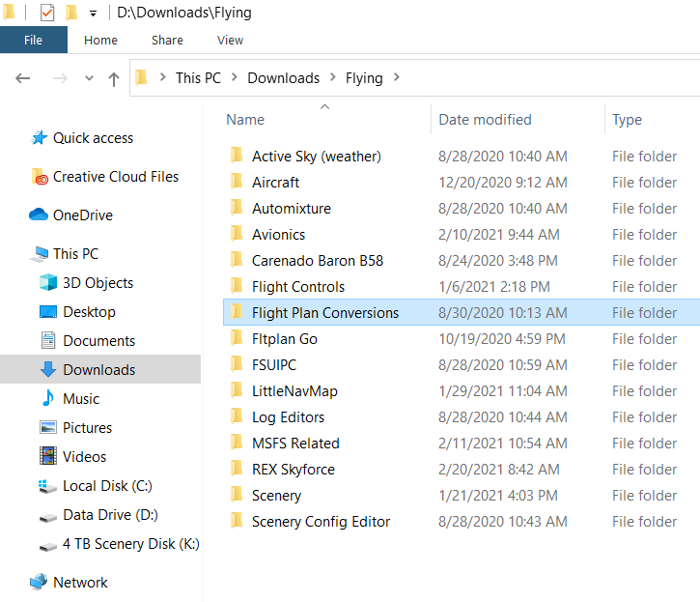Image resolution: width=700 pixels, height=602 pixels.
Task: Go up one level with Up arrow
Action: [x=114, y=79]
